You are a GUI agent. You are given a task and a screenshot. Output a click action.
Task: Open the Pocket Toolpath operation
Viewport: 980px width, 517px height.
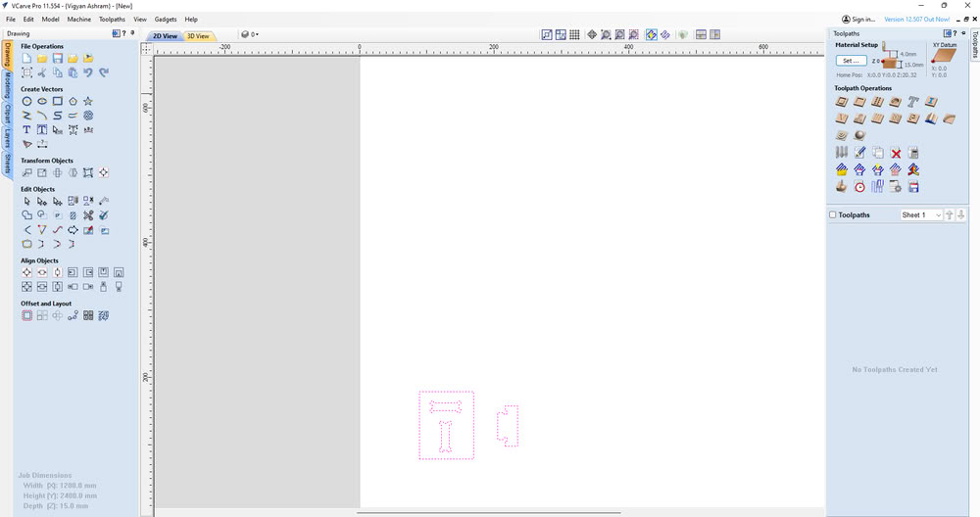(860, 102)
